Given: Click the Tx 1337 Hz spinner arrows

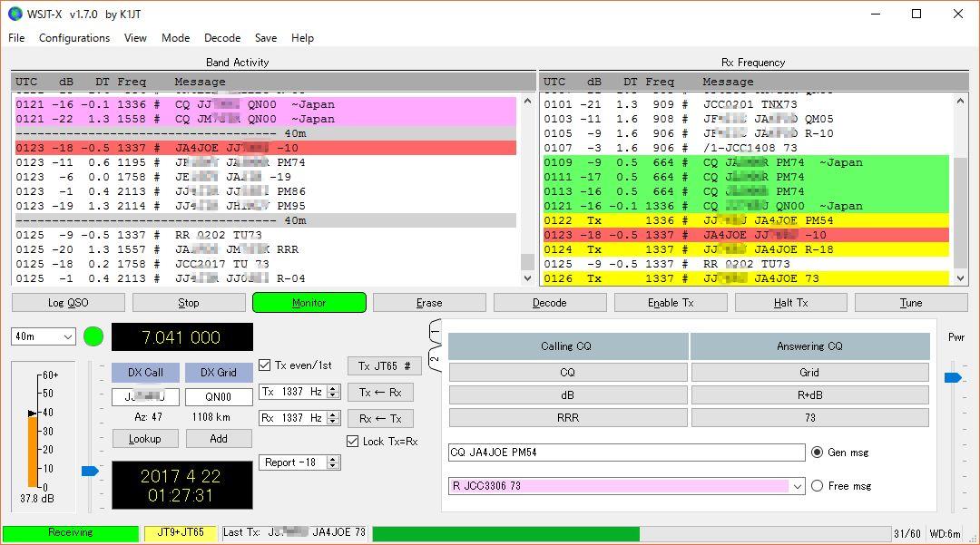Looking at the screenshot, I should pos(334,392).
